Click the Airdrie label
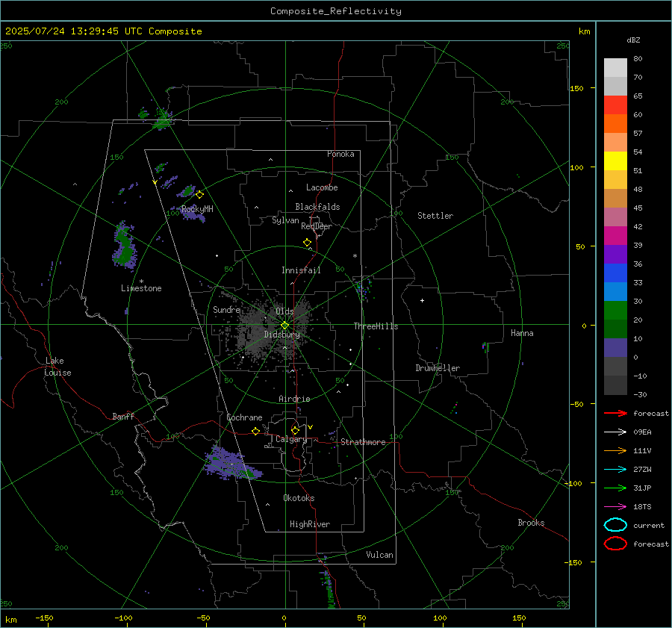 (x=294, y=399)
